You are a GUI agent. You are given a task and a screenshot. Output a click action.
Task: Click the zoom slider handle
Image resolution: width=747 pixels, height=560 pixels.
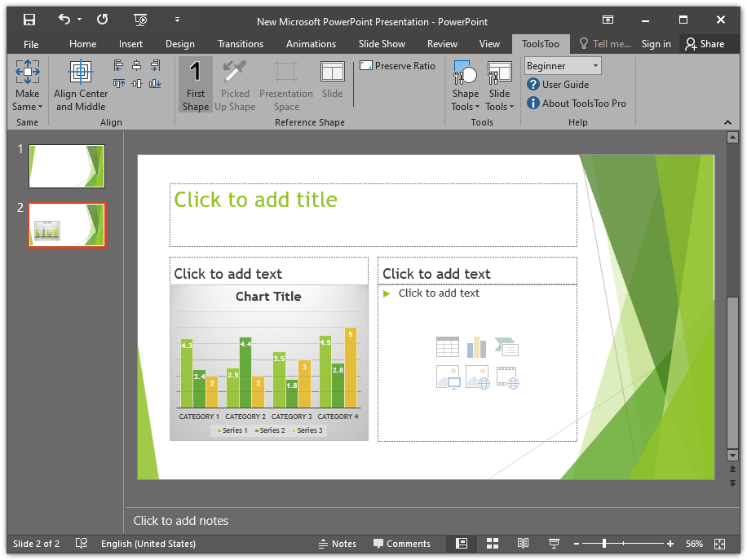pyautogui.click(x=604, y=544)
